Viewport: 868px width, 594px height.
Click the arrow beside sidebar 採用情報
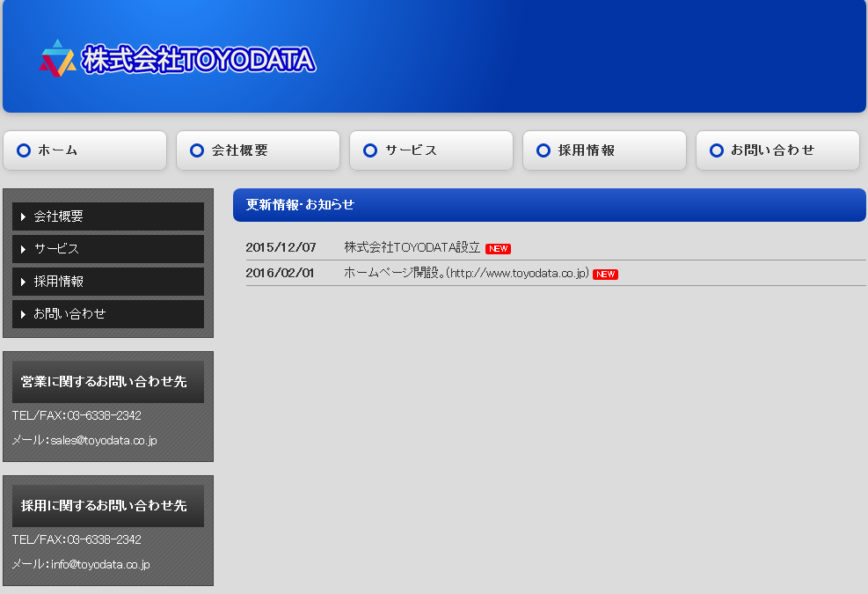point(23,282)
